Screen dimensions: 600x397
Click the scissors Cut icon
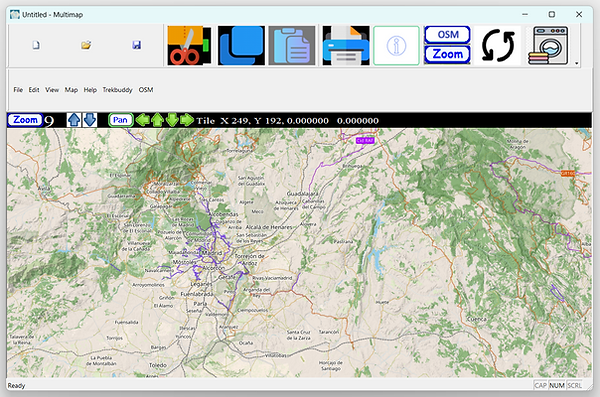point(189,46)
